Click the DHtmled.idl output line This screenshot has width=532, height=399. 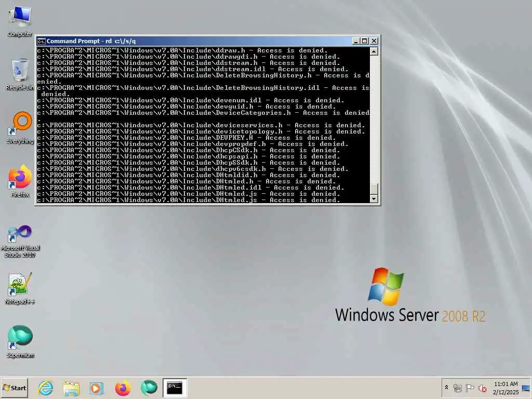(191, 188)
